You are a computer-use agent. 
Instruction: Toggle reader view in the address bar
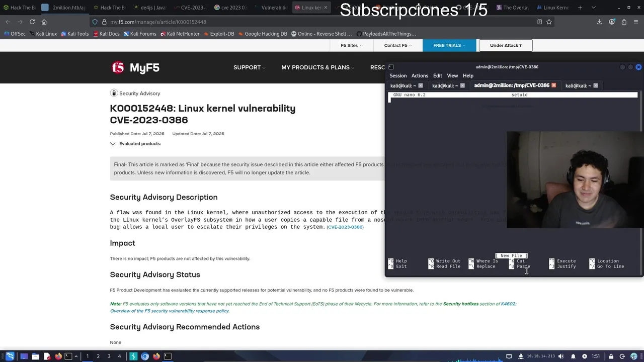pos(539,22)
